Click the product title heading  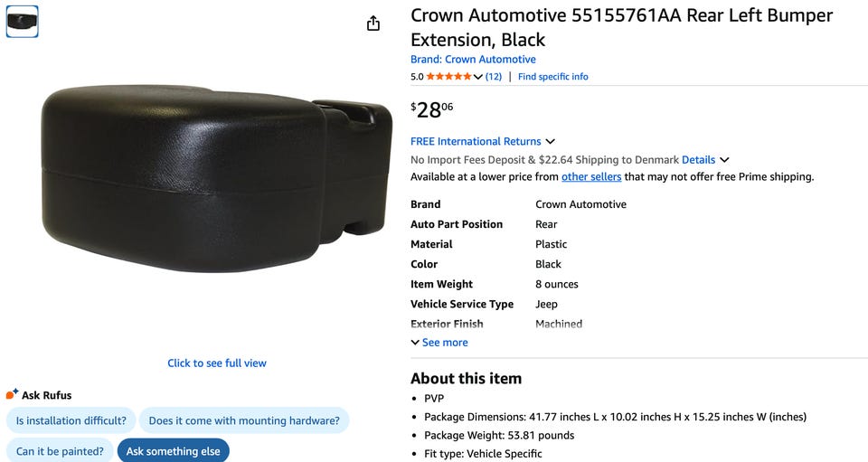(621, 27)
